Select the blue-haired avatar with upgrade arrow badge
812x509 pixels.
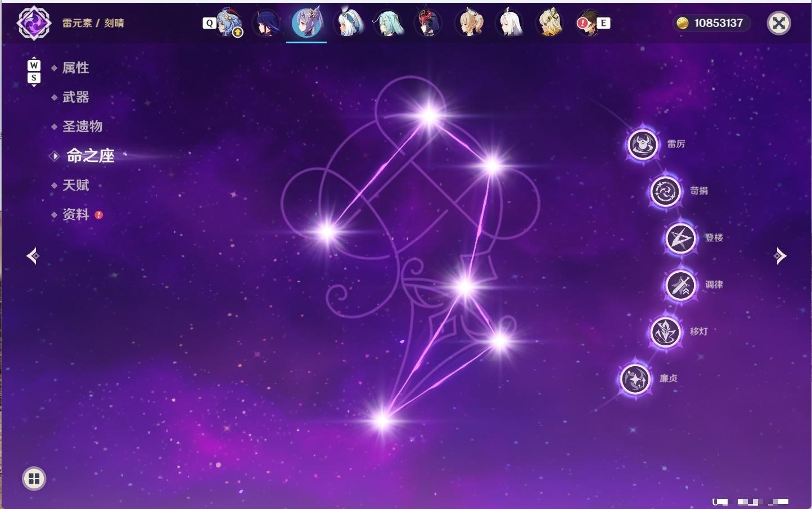[x=230, y=23]
